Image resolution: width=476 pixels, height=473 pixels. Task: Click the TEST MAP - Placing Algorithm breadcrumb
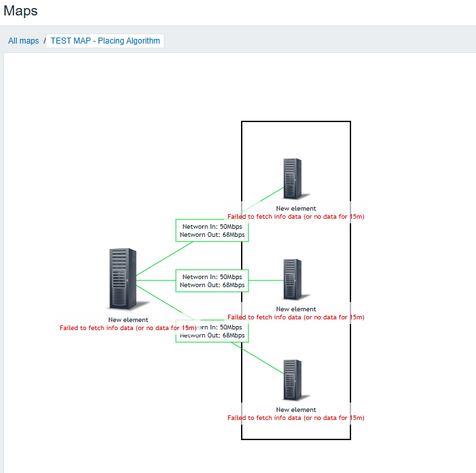pyautogui.click(x=105, y=41)
